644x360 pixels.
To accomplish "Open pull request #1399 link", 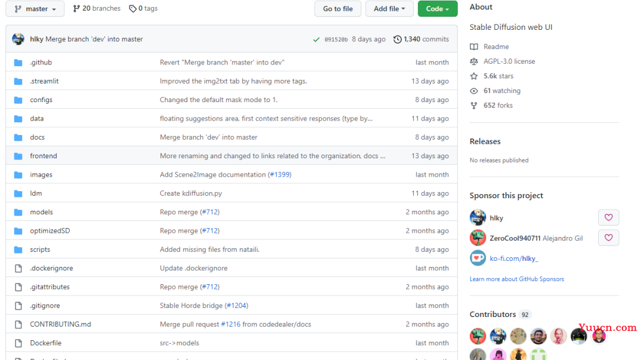I will [x=280, y=174].
